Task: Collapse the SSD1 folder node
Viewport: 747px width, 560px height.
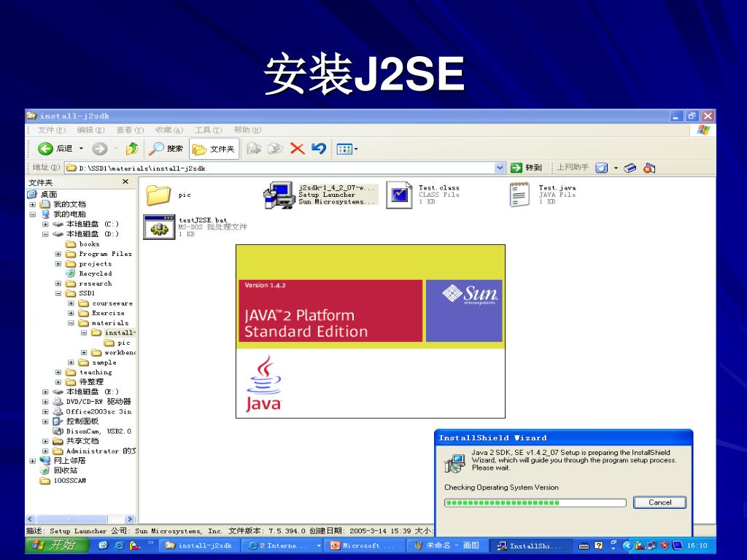Action: click(x=58, y=293)
